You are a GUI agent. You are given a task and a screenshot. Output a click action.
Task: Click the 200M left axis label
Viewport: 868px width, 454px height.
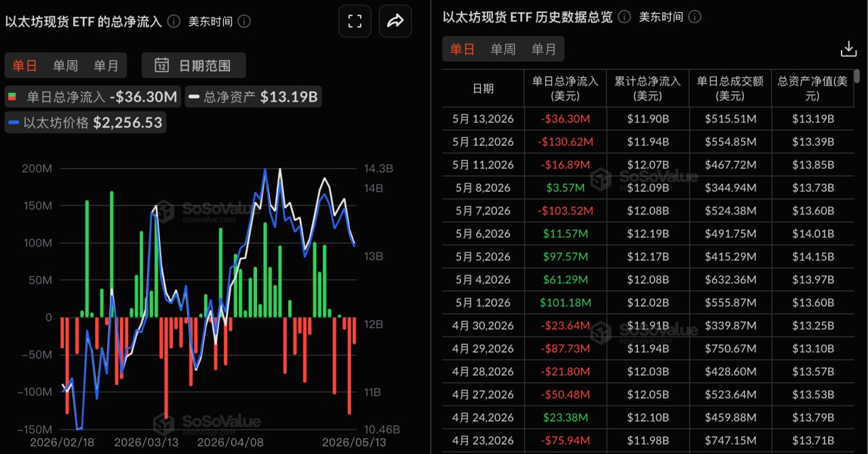click(x=37, y=168)
